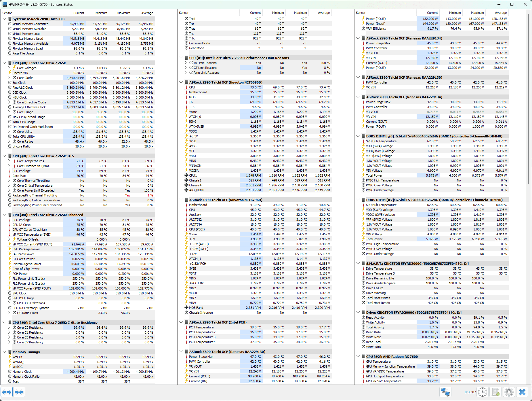
Task: Expand the Core Voltages sub-items
Action: [9, 68]
